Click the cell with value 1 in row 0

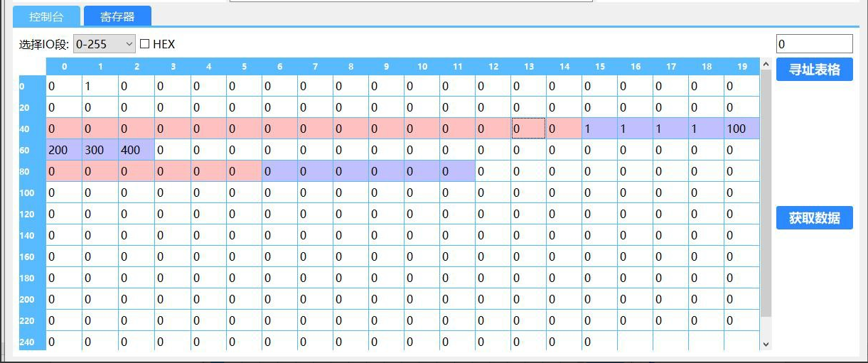pyautogui.click(x=100, y=86)
